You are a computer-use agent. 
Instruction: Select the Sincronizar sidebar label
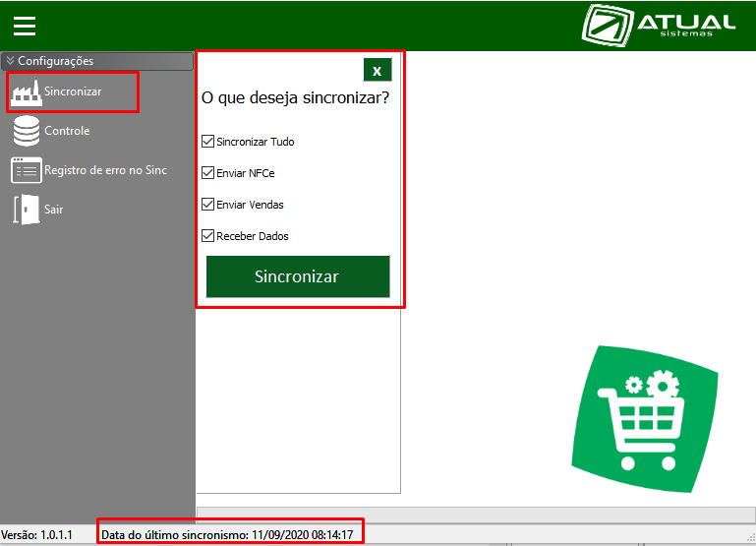coord(73,91)
